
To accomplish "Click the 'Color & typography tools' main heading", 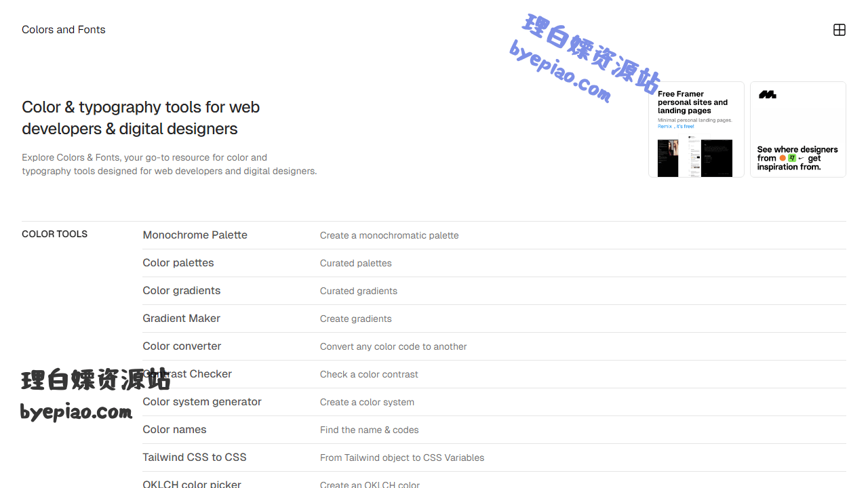I will [141, 118].
